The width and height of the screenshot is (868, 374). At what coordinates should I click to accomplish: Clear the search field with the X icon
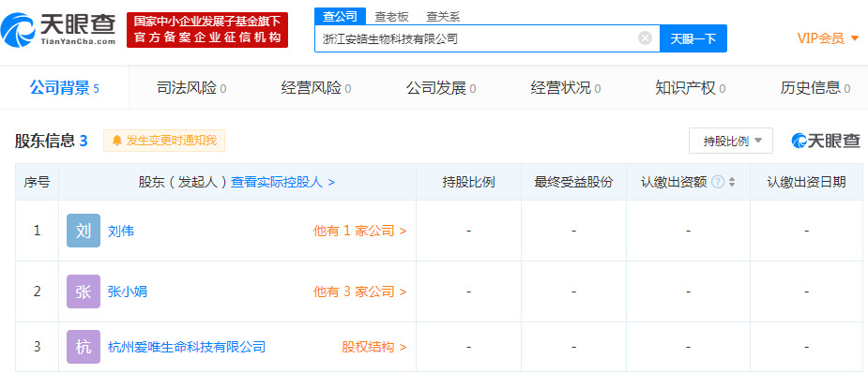coord(645,38)
